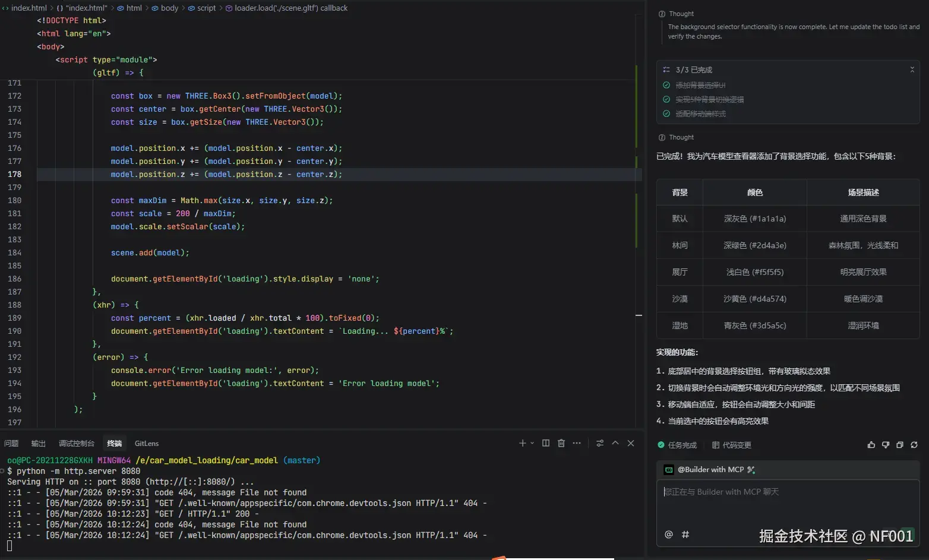The width and height of the screenshot is (929, 560).
Task: Give thumbs down to the AI response
Action: pos(886,445)
